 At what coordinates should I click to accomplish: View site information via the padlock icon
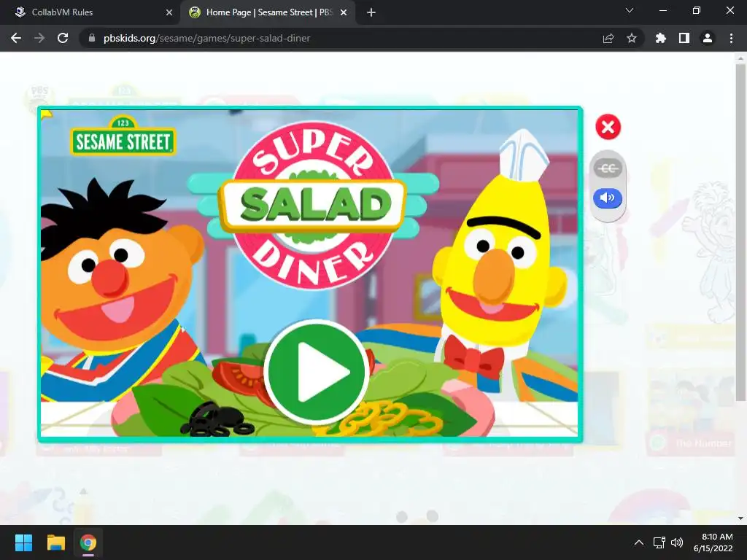tap(92, 38)
